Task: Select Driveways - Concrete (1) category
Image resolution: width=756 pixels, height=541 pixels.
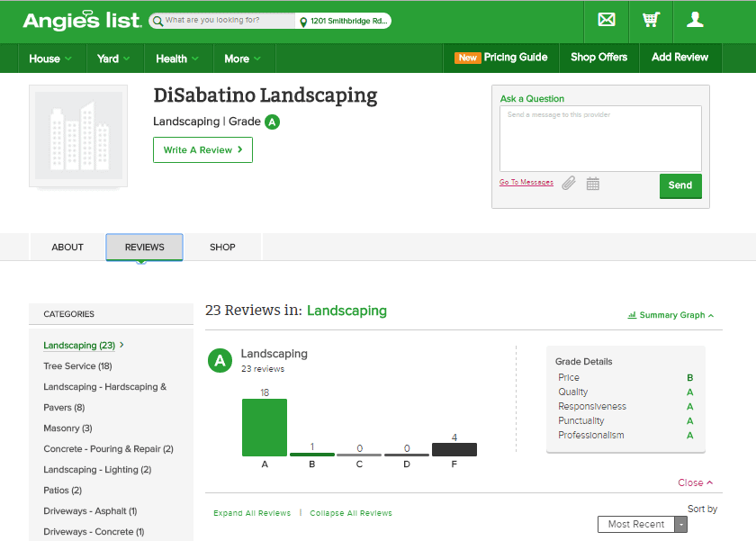Action: pyautogui.click(x=94, y=532)
